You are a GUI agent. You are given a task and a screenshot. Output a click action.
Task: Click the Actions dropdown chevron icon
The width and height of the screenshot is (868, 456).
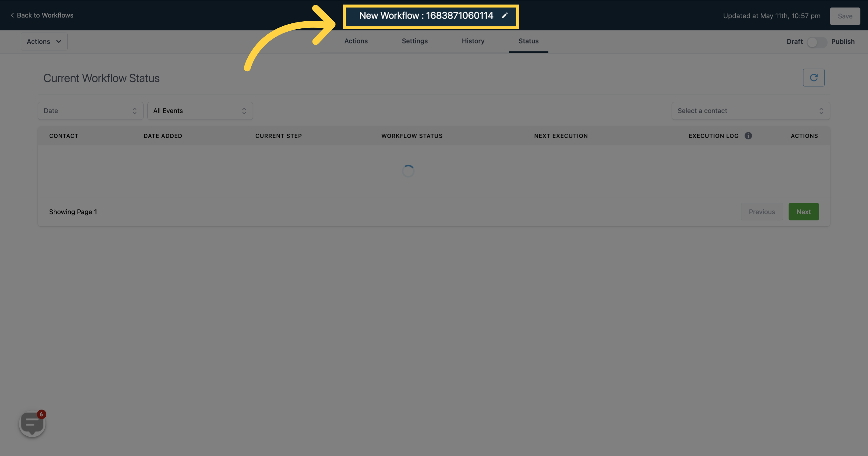coord(58,41)
